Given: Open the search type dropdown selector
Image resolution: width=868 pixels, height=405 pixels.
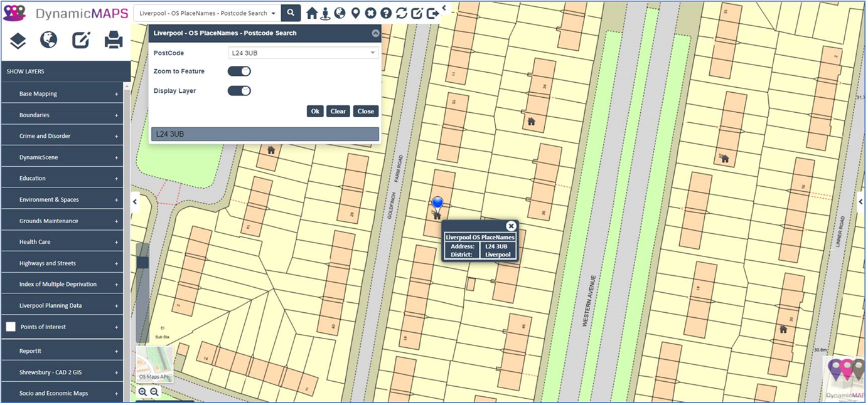Looking at the screenshot, I should tap(207, 13).
